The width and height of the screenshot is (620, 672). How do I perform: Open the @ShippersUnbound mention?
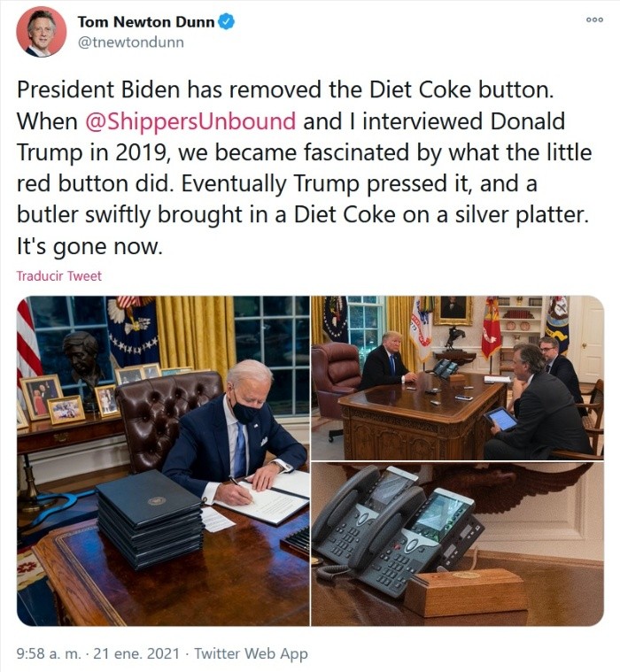(190, 121)
